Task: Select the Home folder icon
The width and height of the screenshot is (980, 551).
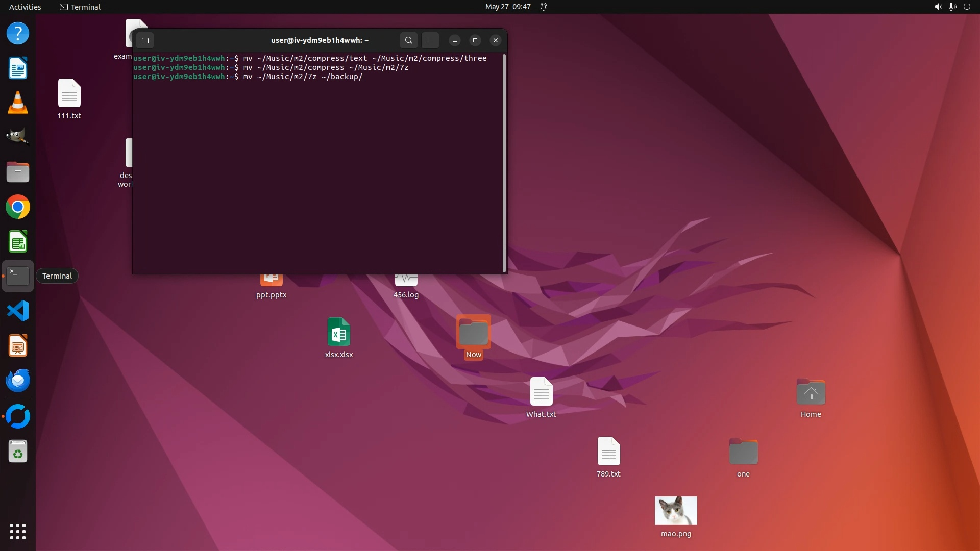Action: [811, 393]
